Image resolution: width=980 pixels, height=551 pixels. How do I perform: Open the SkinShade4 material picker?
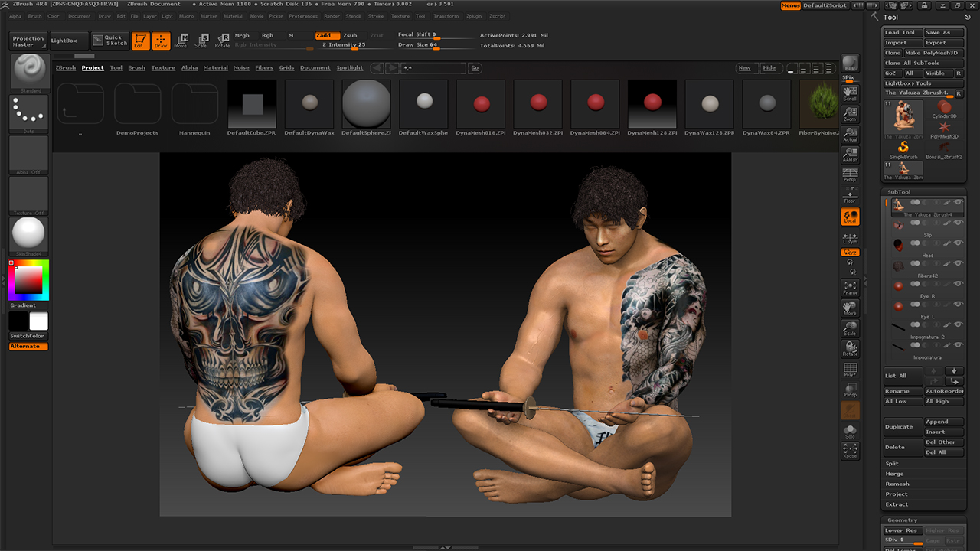pos(30,236)
